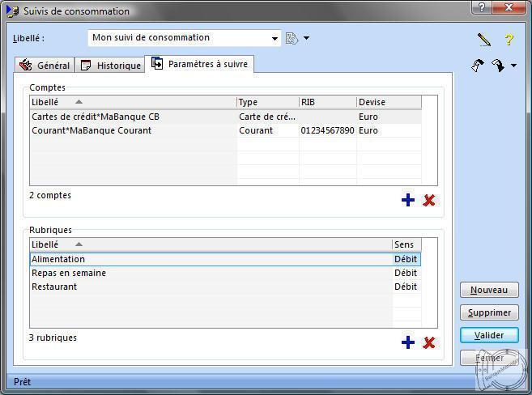
Task: Click the right curved arrow icon
Action: coord(498,66)
